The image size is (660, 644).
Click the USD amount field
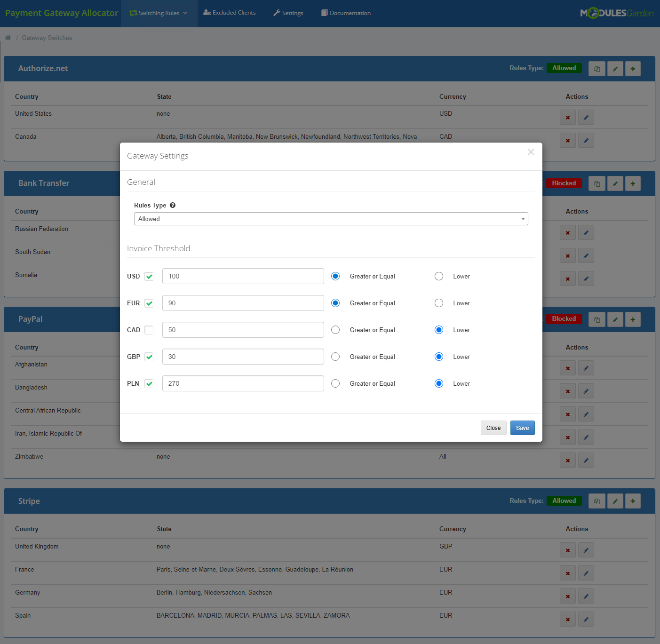243,276
